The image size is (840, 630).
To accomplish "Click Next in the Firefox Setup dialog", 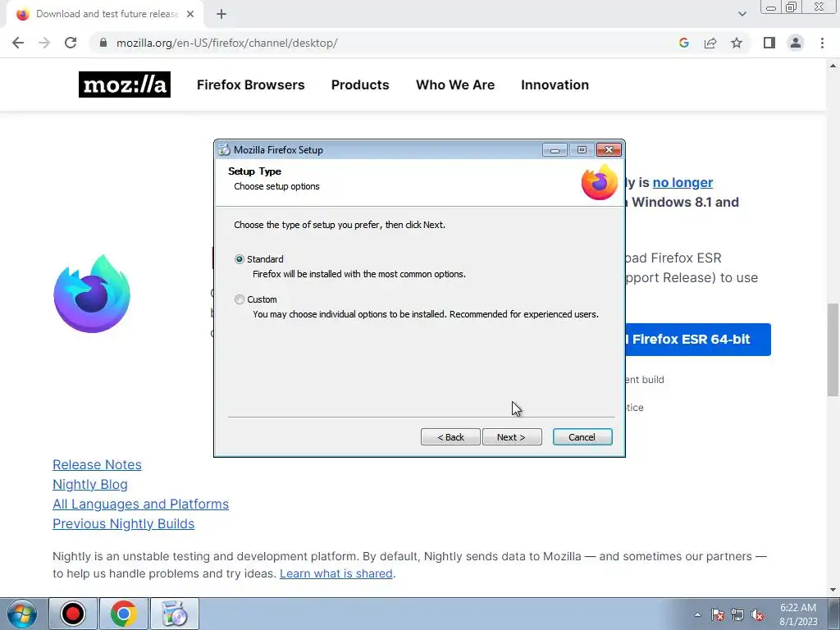I will (512, 437).
